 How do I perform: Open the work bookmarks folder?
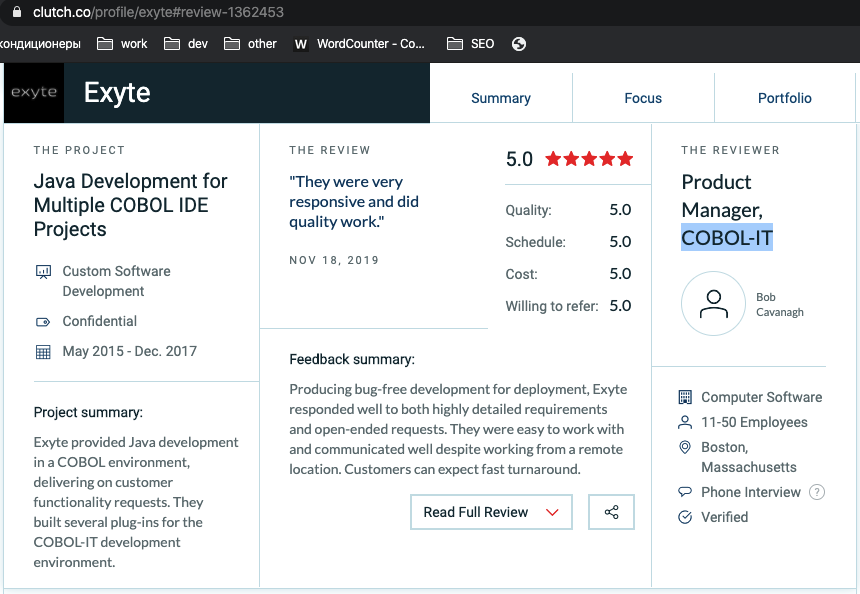click(122, 44)
